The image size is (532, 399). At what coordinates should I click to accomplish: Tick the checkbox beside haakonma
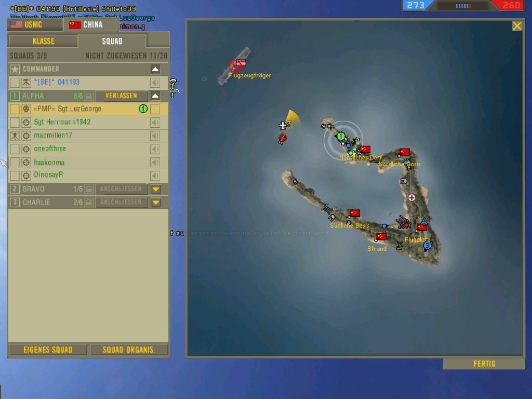[15, 162]
